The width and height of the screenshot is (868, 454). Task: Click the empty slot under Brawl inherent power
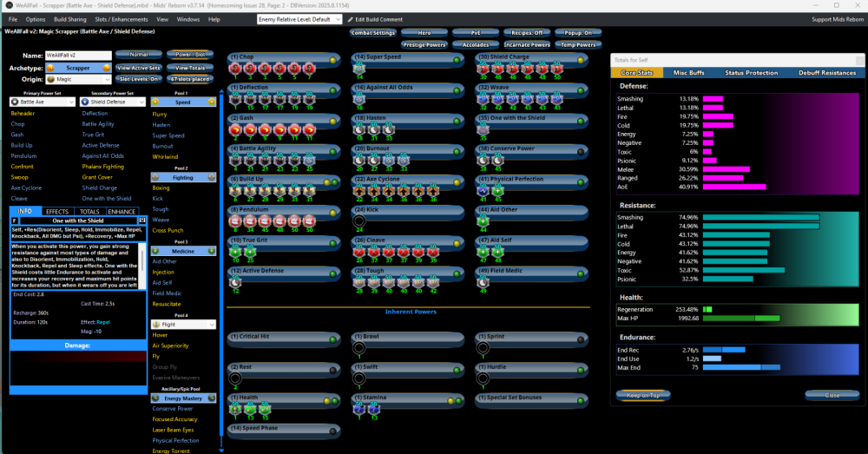(359, 348)
